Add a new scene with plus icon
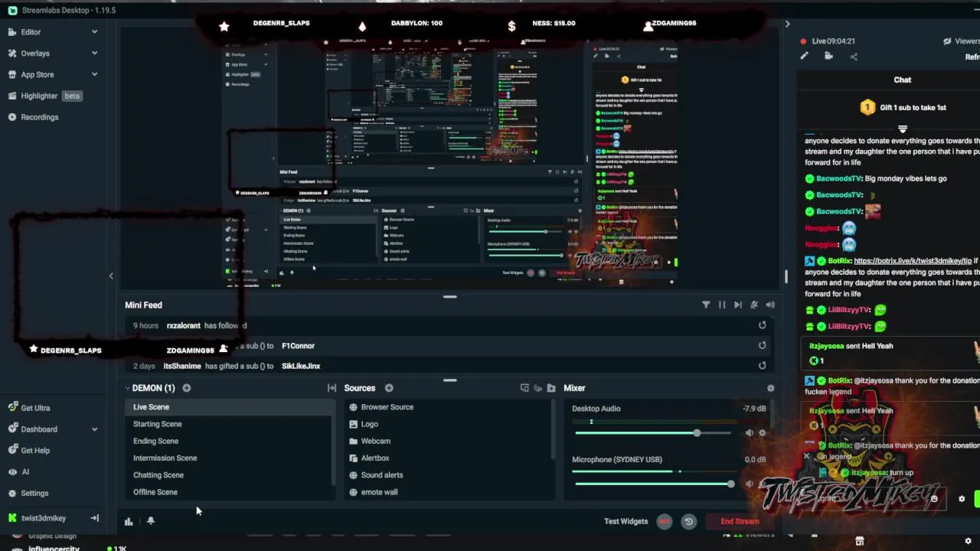Viewport: 980px width, 551px height. pyautogui.click(x=186, y=388)
